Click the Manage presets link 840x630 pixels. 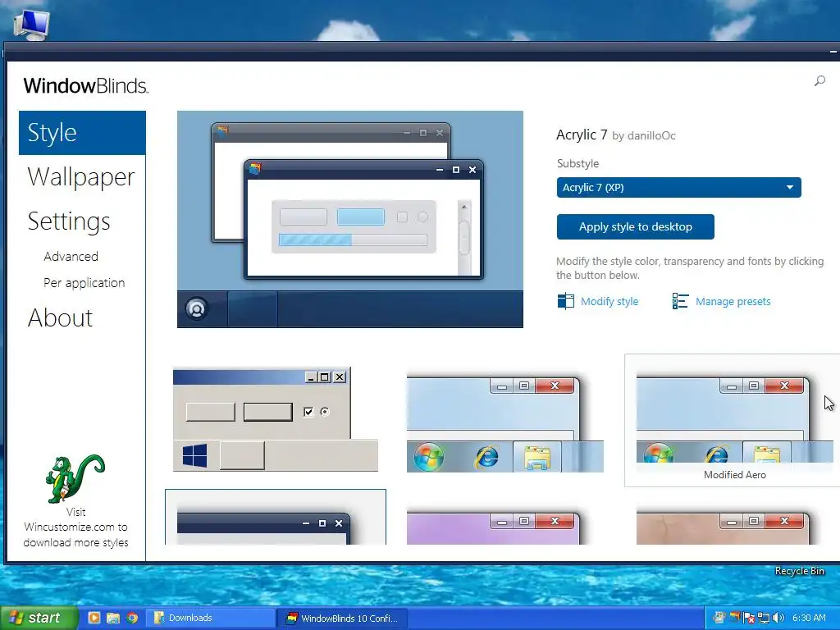point(733,301)
